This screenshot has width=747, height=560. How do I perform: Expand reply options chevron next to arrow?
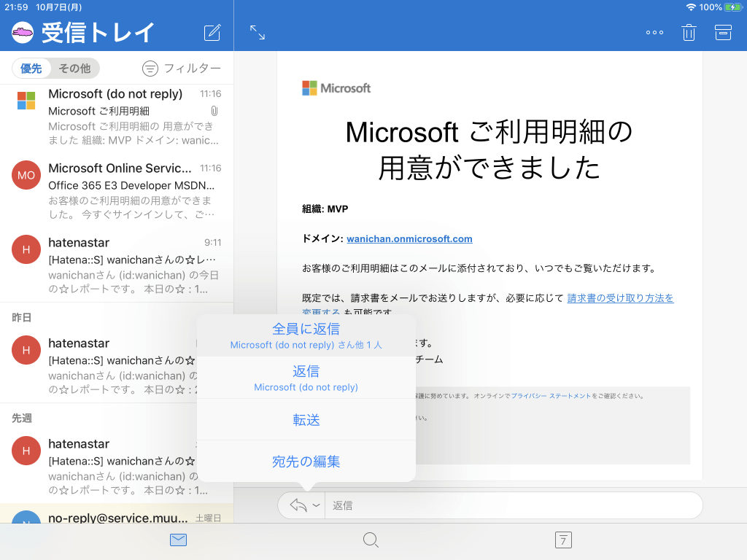click(316, 505)
